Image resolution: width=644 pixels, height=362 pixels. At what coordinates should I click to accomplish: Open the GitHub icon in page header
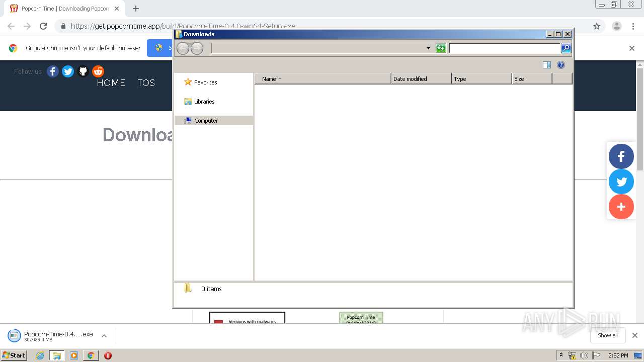click(x=83, y=71)
